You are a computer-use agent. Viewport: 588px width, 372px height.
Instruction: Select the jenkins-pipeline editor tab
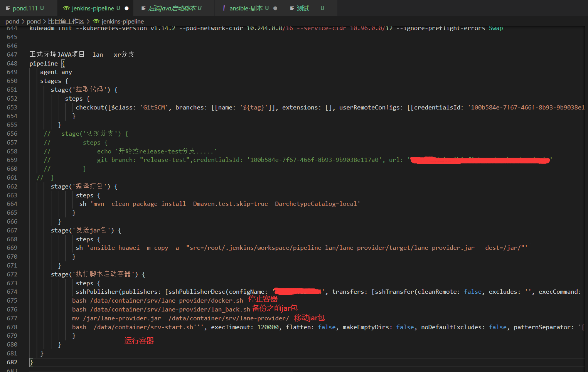(x=96, y=8)
